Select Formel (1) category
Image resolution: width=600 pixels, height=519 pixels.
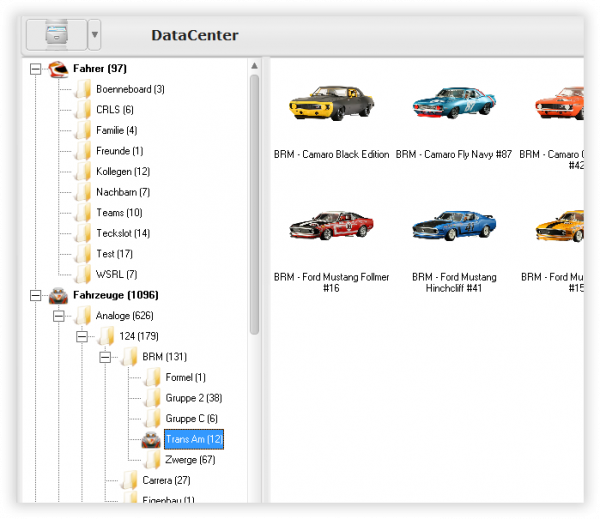click(x=185, y=378)
